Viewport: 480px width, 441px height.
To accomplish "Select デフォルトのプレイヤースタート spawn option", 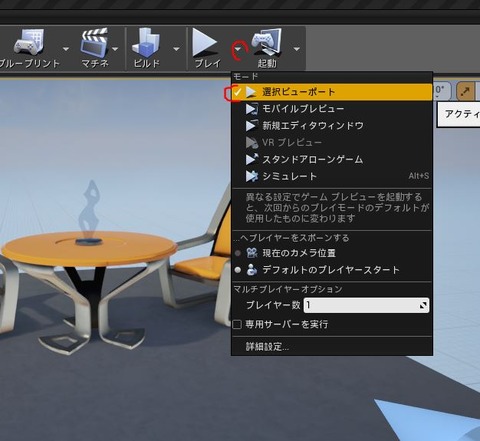I will point(332,270).
